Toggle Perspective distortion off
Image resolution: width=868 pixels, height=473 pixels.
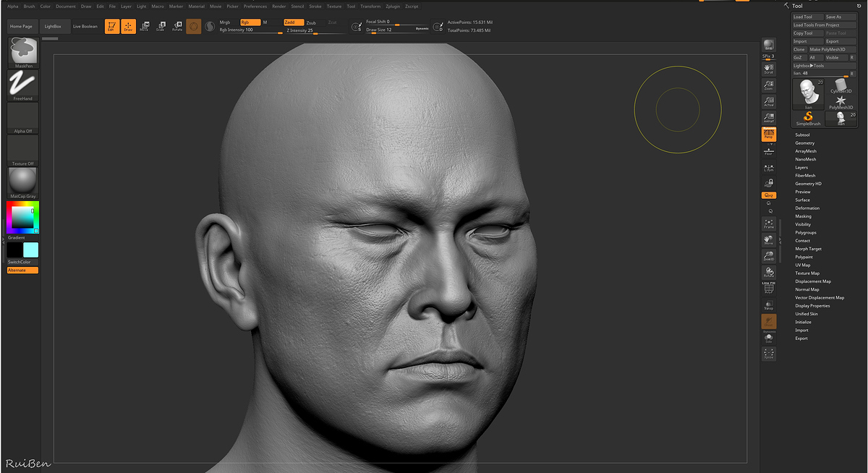pos(769,135)
